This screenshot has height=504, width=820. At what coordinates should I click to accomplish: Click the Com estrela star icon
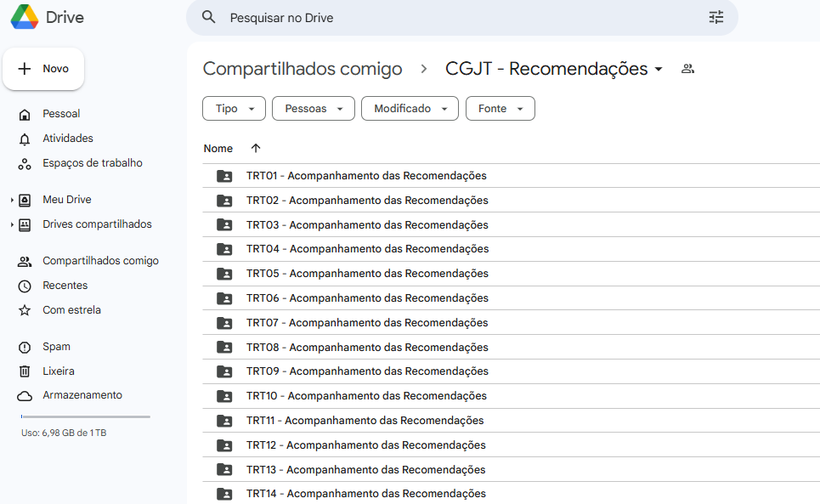[25, 310]
